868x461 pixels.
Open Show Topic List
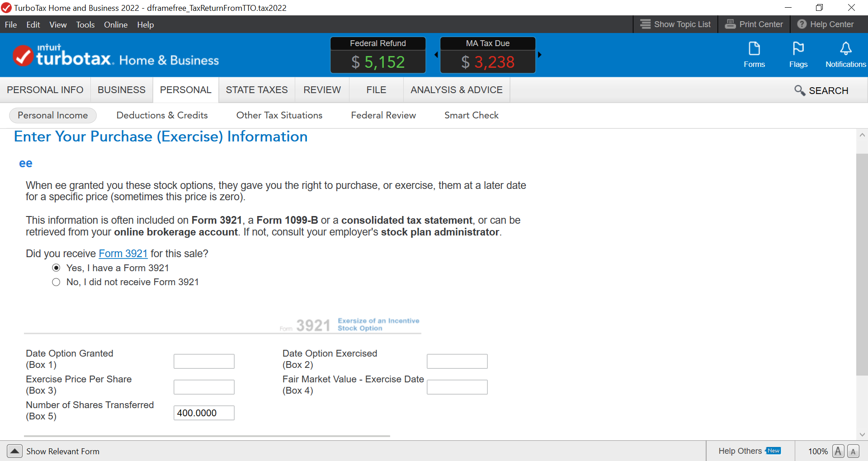675,24
